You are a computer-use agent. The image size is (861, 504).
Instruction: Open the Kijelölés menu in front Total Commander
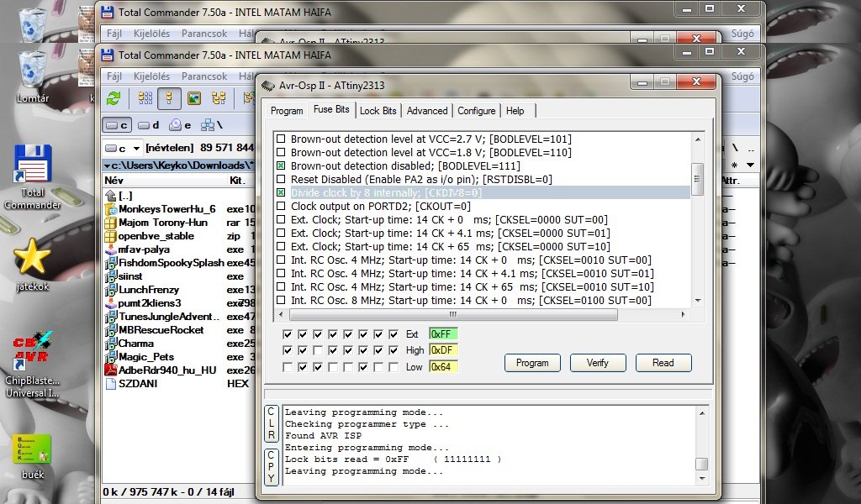click(151, 76)
